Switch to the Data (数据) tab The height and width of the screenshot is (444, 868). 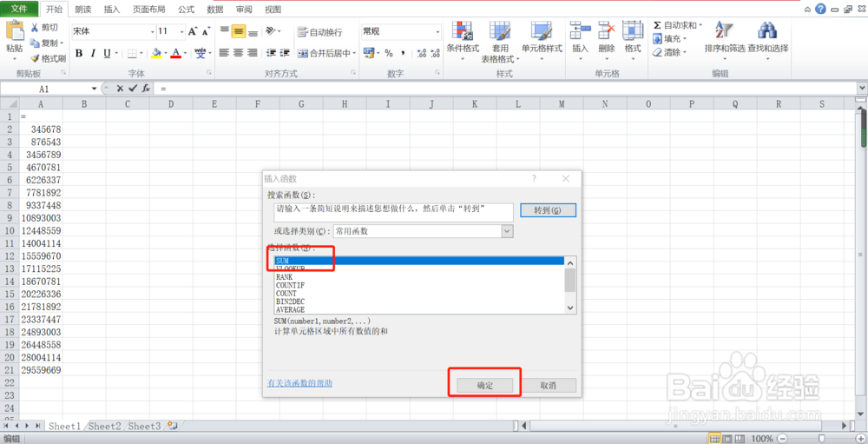(214, 10)
